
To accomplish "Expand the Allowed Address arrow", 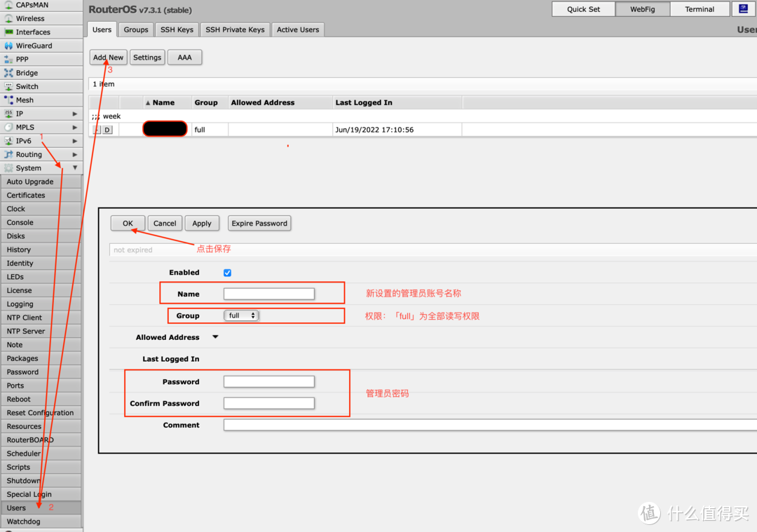I will coord(215,337).
